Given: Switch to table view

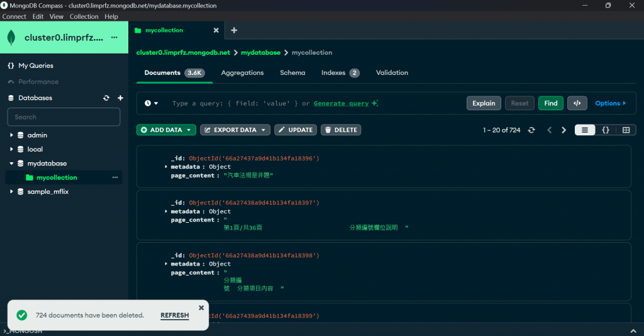Looking at the screenshot, I should 626,130.
